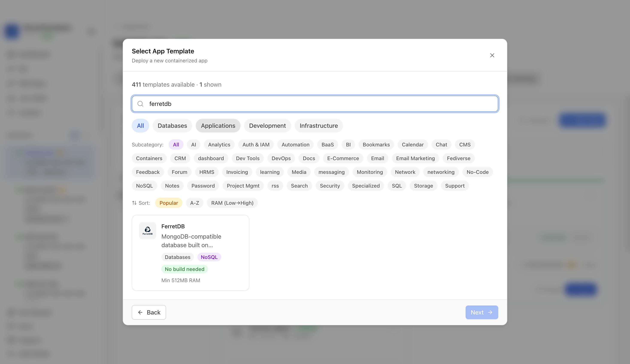Filter by Automation subcategory

click(295, 145)
